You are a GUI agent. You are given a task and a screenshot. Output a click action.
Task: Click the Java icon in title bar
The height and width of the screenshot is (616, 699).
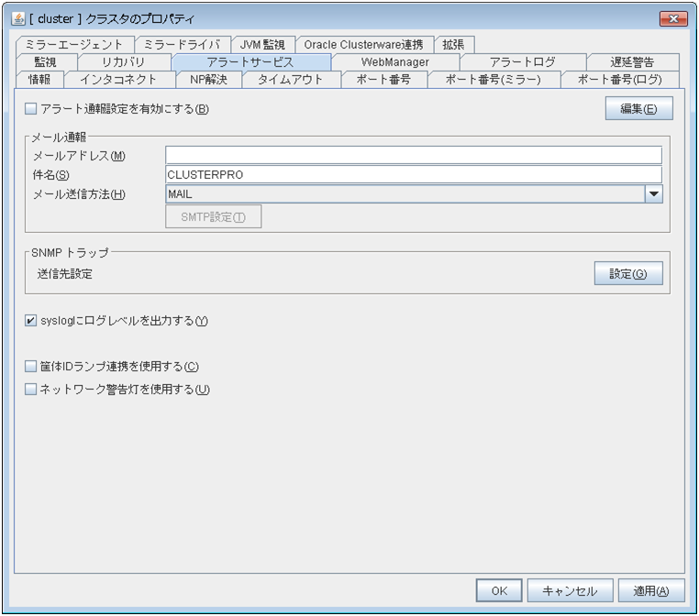(18, 17)
